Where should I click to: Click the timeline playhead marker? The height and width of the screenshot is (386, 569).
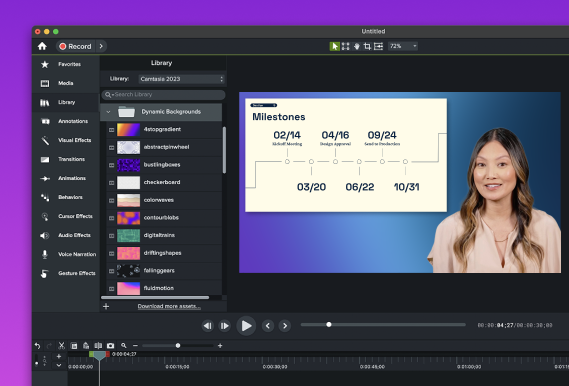[x=99, y=356]
